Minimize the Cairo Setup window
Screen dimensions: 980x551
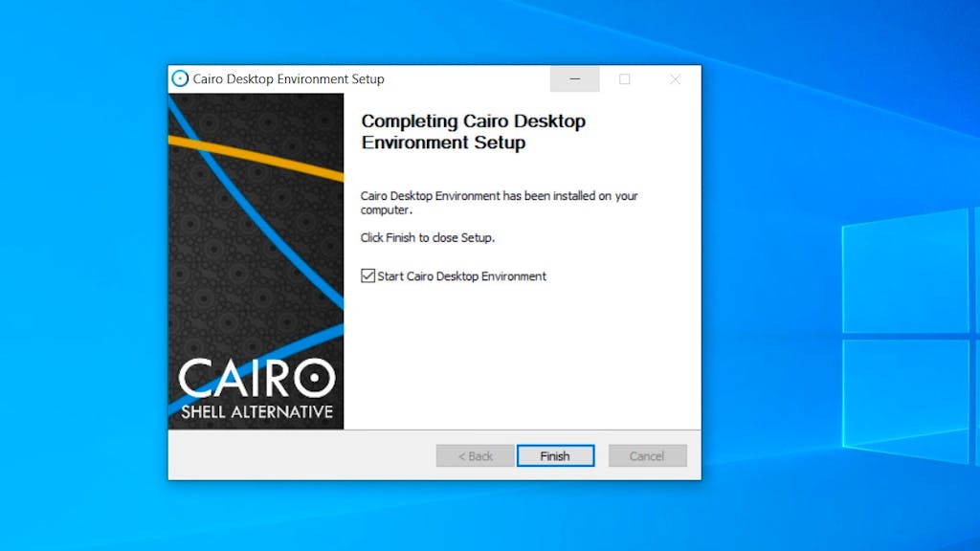[x=575, y=78]
